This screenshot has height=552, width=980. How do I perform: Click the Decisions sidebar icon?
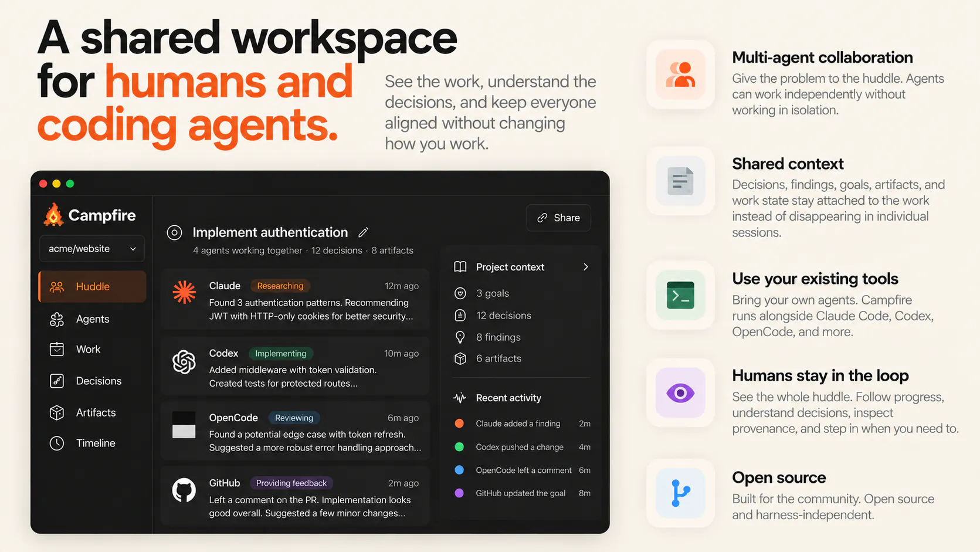(57, 381)
